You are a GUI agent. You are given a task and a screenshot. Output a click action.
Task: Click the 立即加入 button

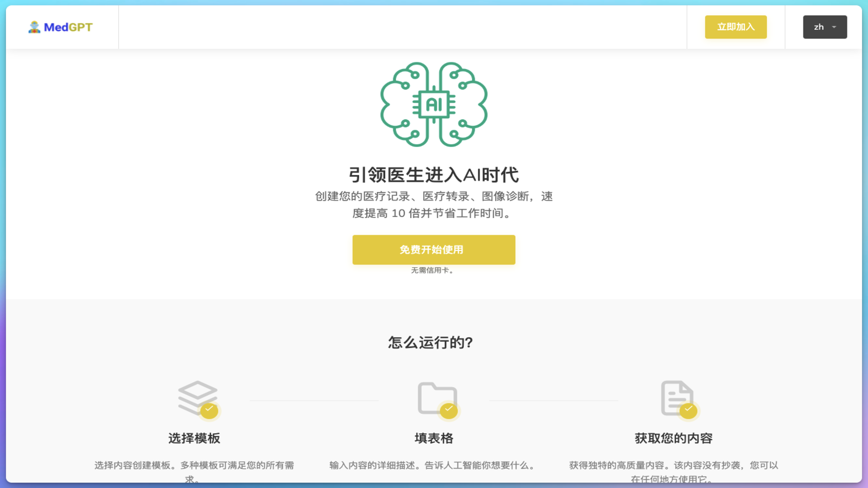pyautogui.click(x=736, y=27)
